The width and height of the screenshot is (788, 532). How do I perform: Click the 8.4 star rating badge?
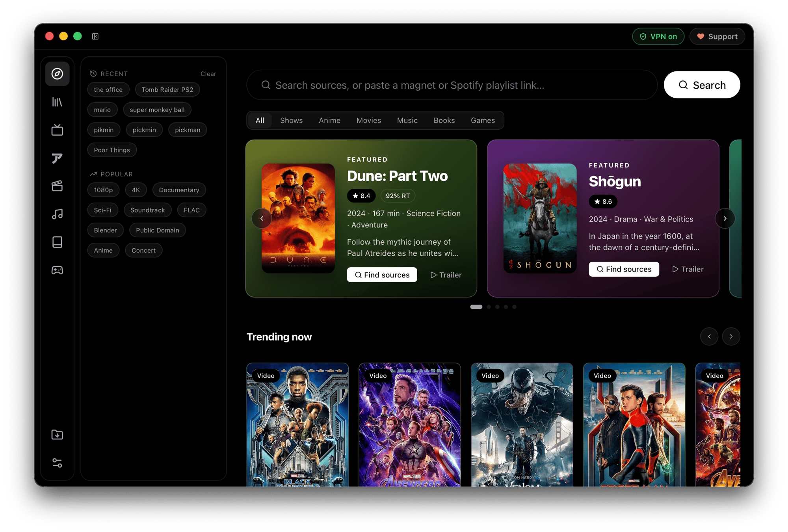[361, 195]
